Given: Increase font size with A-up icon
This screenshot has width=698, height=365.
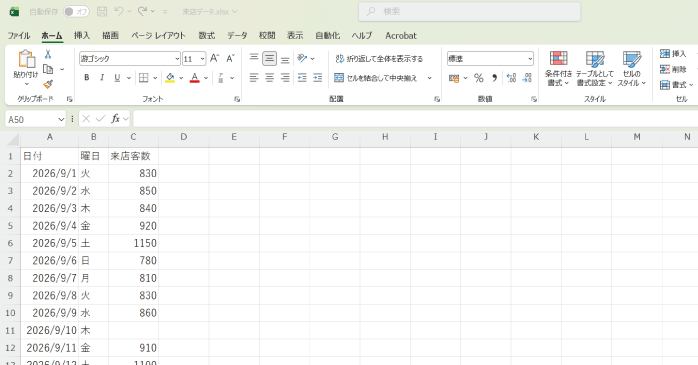Looking at the screenshot, I should (x=215, y=58).
